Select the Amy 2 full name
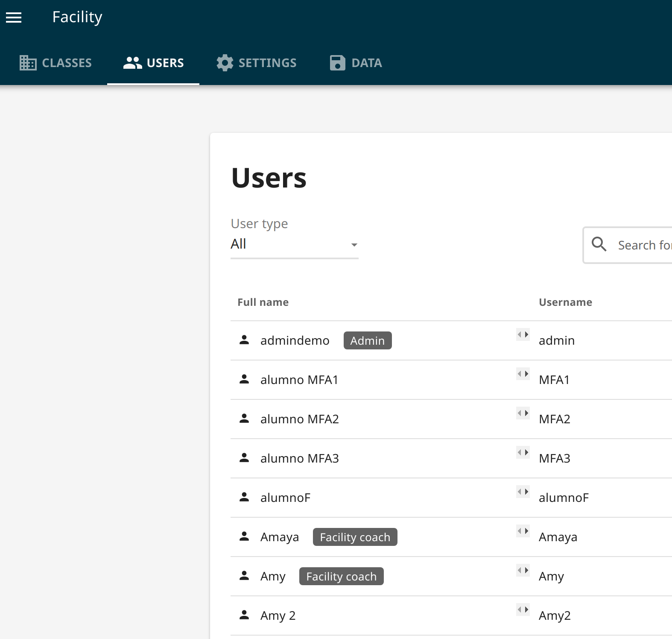The height and width of the screenshot is (639, 672). pyautogui.click(x=278, y=616)
